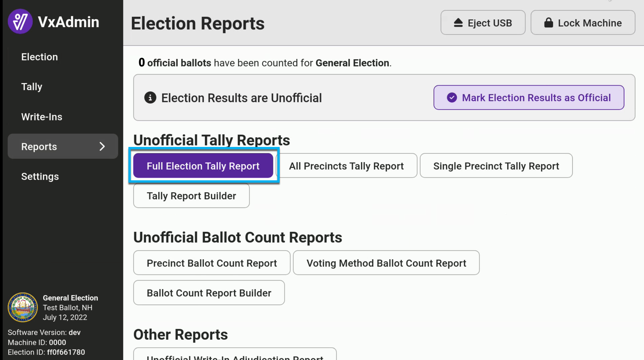
Task: Click the New Hampshire state seal image
Action: click(x=23, y=307)
